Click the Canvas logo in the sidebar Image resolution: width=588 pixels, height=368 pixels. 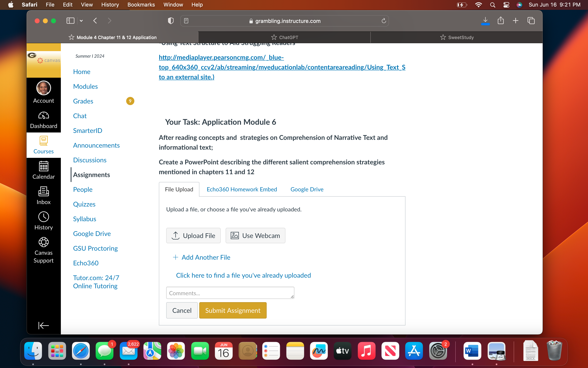coord(44,60)
